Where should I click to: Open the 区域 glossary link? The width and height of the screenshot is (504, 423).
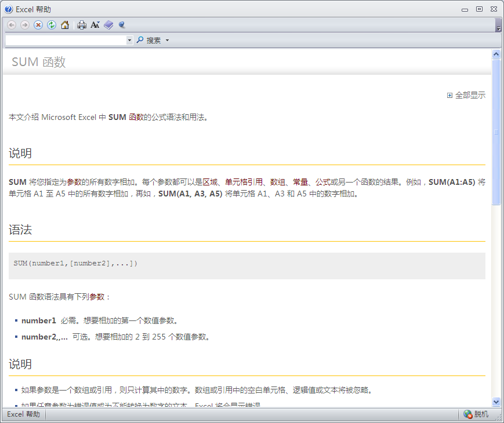[x=210, y=182]
